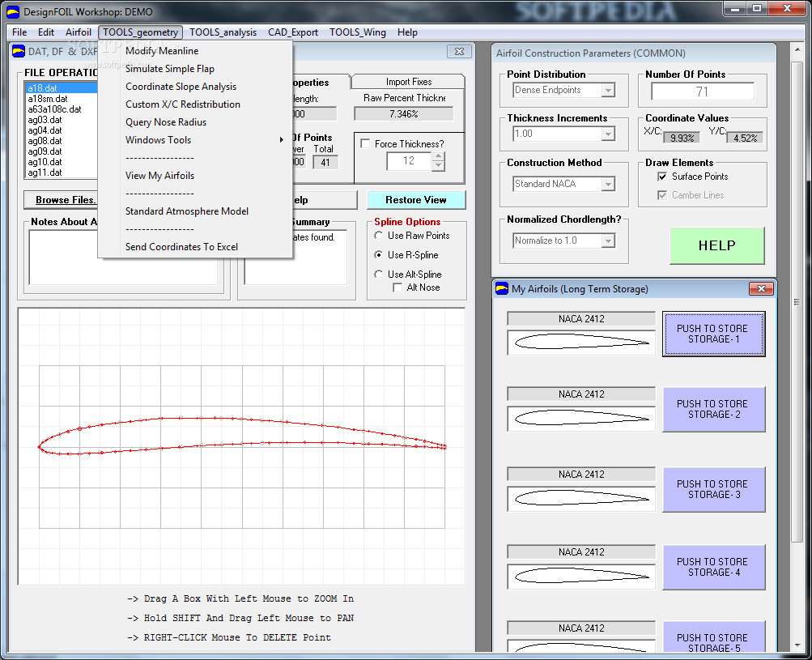Choose Simulate Simple Flap menu item
Screen dimensions: 812x660
[x=195, y=69]
